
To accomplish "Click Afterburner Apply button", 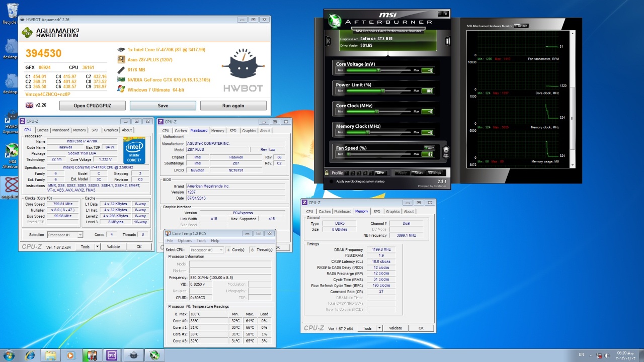I will (402, 173).
